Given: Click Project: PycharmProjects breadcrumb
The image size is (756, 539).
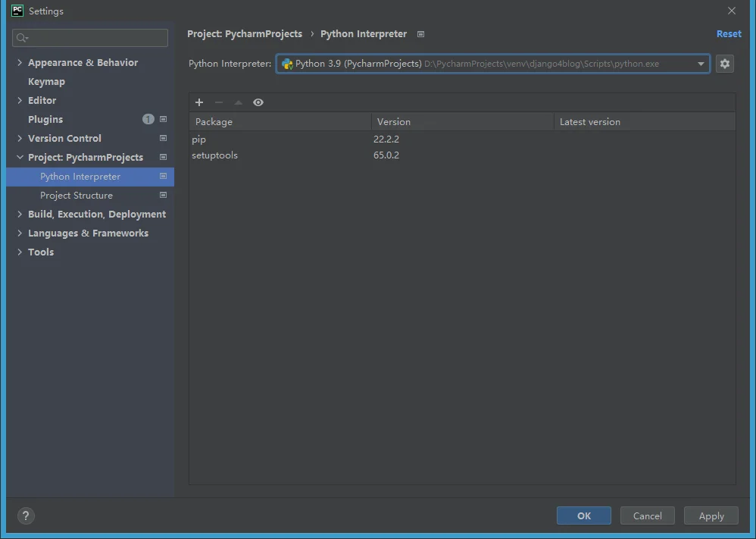Looking at the screenshot, I should point(245,34).
